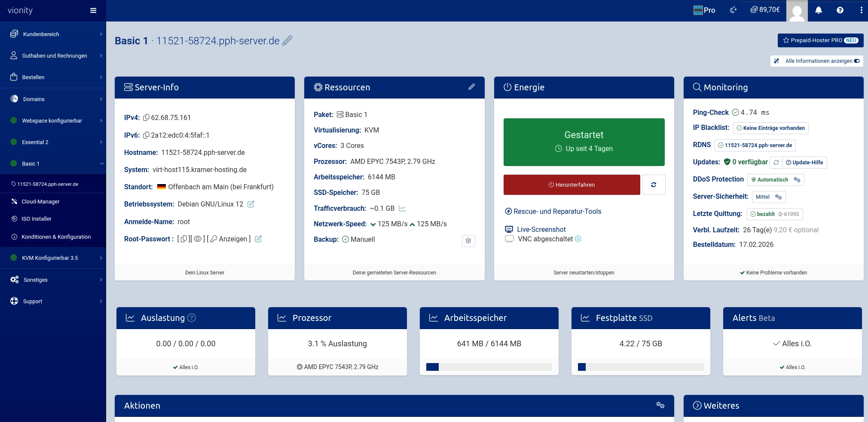Edit resources via Ressourcen pencil icon
This screenshot has width=868, height=422.
click(471, 87)
